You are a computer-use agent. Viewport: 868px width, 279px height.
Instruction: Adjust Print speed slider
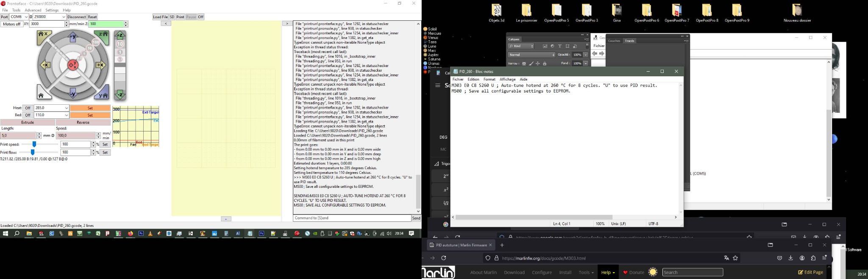(34, 145)
